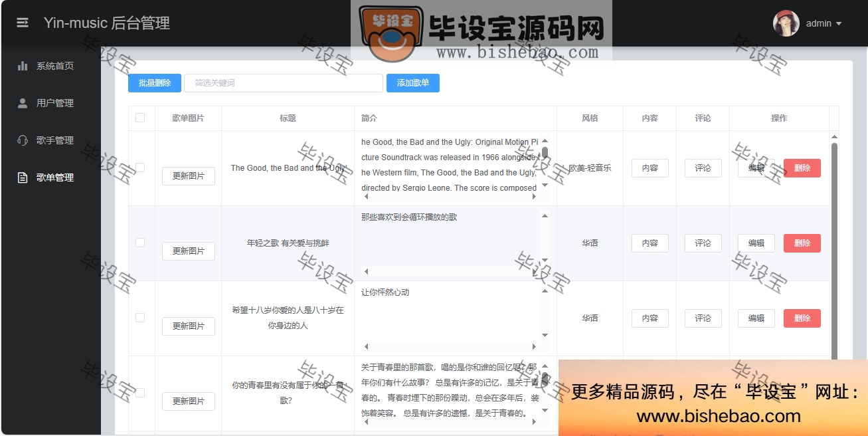The image size is (868, 436).
Task: Click left arrow under 那些喜欢到会循环播放的歌 textarea
Action: click(x=366, y=272)
